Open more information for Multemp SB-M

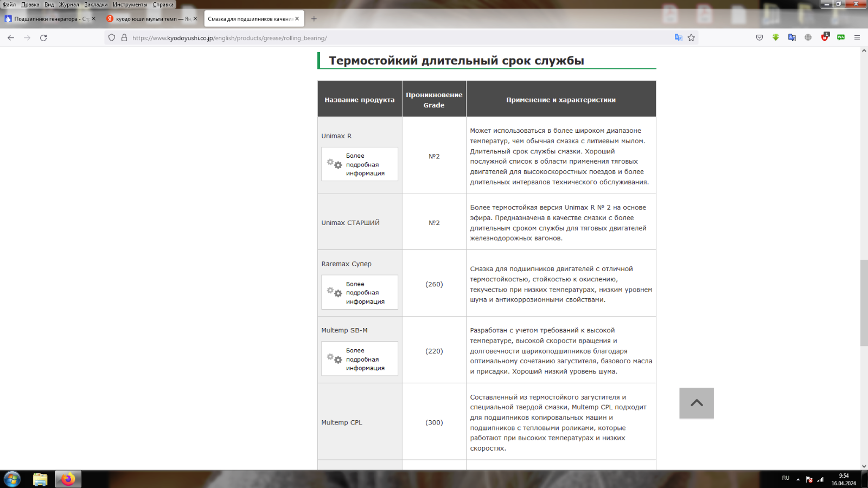tap(360, 359)
